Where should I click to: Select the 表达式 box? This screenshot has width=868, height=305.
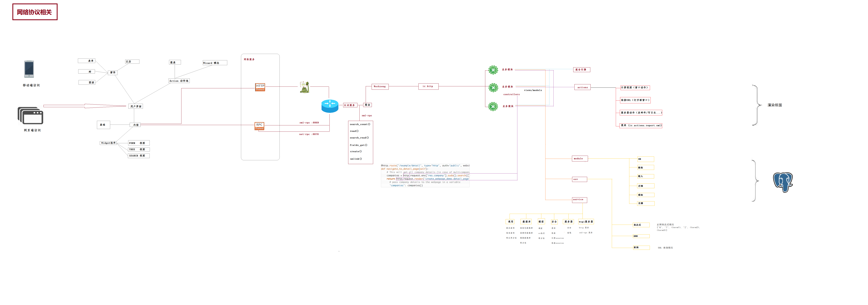(x=641, y=225)
